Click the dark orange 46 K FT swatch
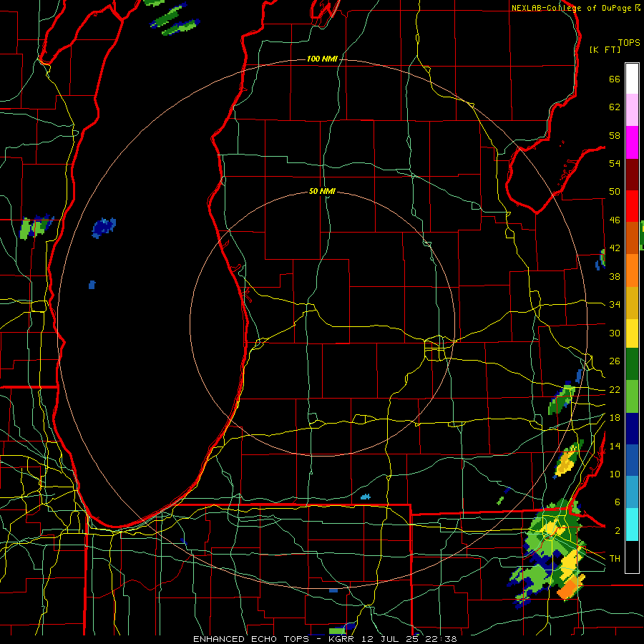644x644 pixels. pyautogui.click(x=632, y=238)
